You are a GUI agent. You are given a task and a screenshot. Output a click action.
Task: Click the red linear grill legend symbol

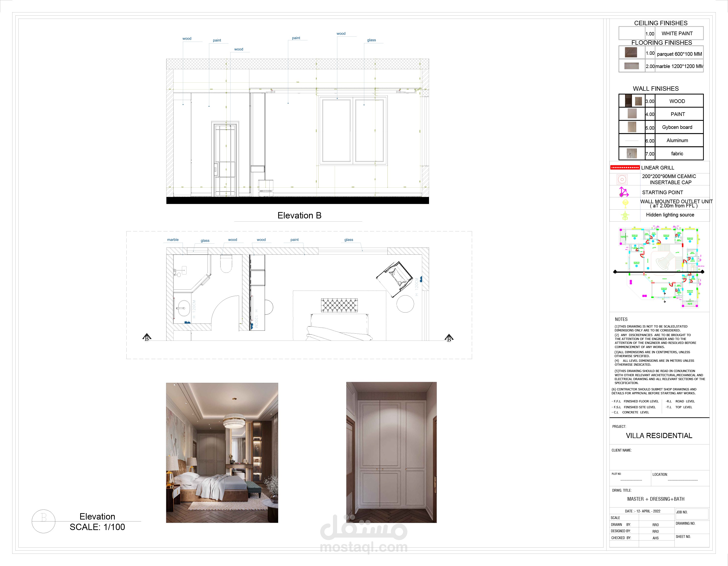tap(625, 168)
